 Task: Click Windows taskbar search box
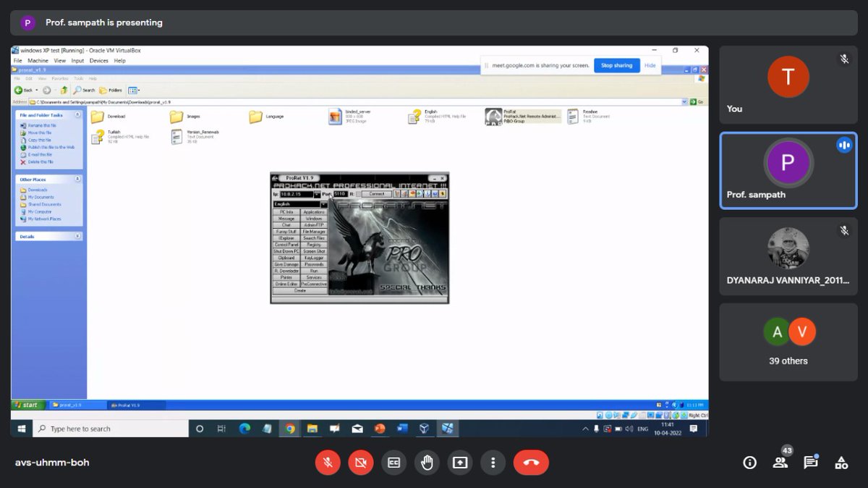[x=109, y=429]
